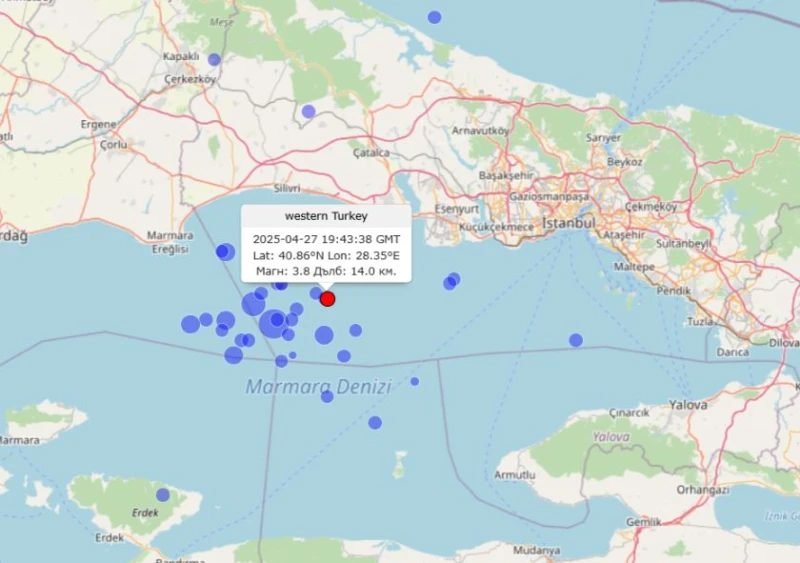Click the Lat 40.86°N Lon 28.35°E line
This screenshot has width=800, height=563.
coord(326,255)
